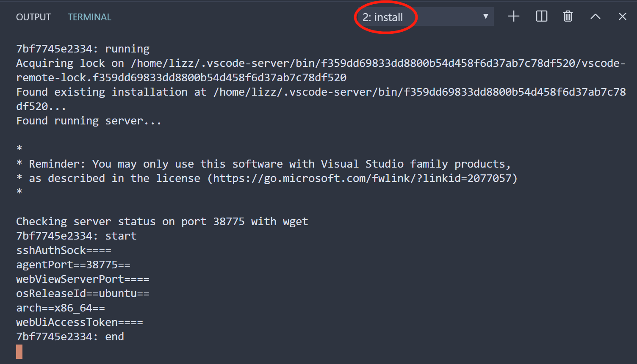Open a new terminal with the plus icon
637x364 pixels.
tap(513, 16)
